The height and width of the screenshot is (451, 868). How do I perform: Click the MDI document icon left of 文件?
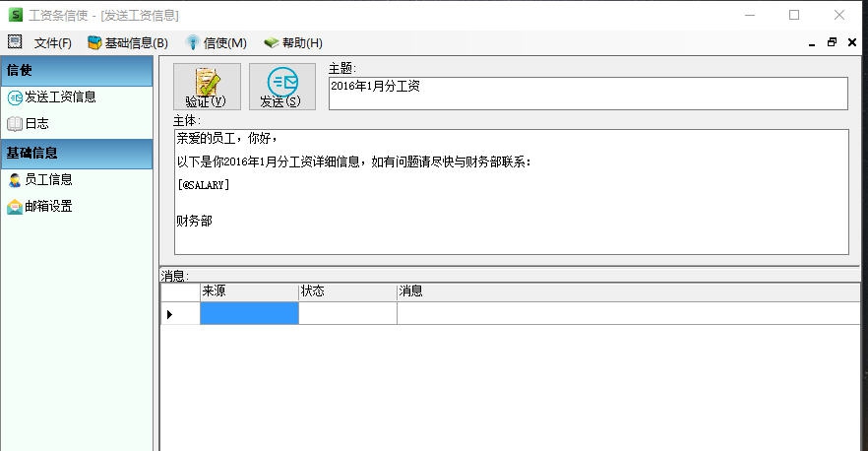pyautogui.click(x=15, y=41)
